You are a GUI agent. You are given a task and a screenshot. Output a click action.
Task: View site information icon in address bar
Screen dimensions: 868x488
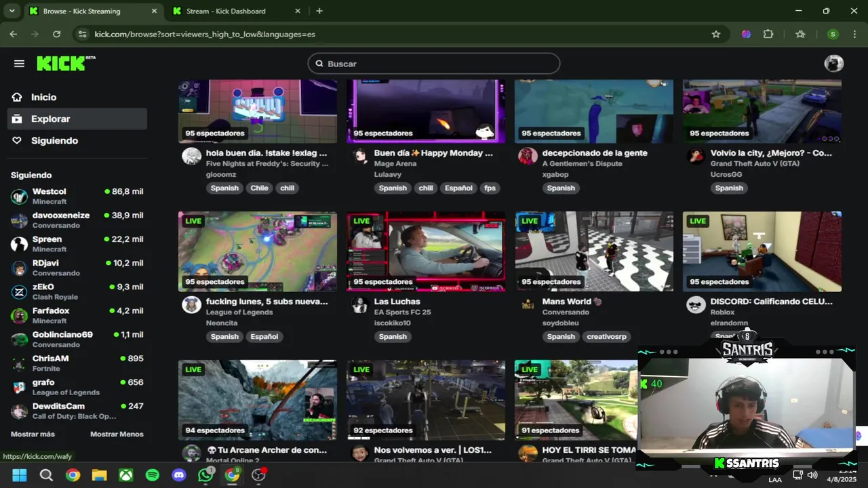point(82,34)
